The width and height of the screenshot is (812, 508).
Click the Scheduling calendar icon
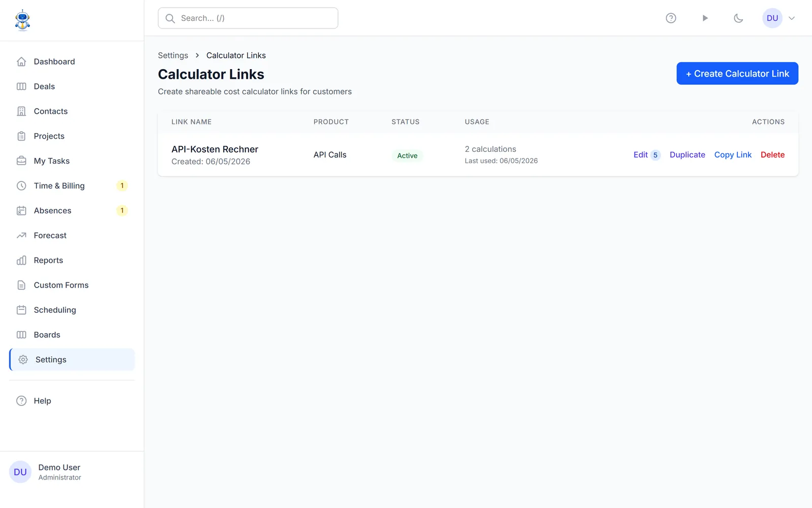click(x=21, y=310)
